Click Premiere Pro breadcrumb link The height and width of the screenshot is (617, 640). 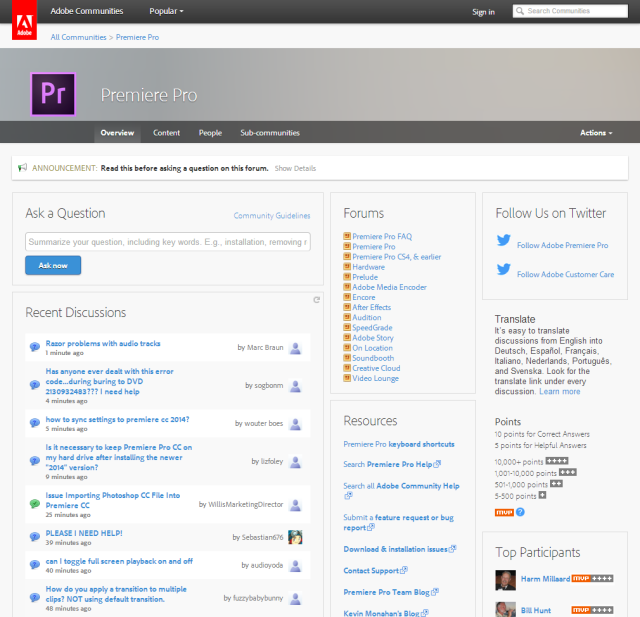[138, 37]
